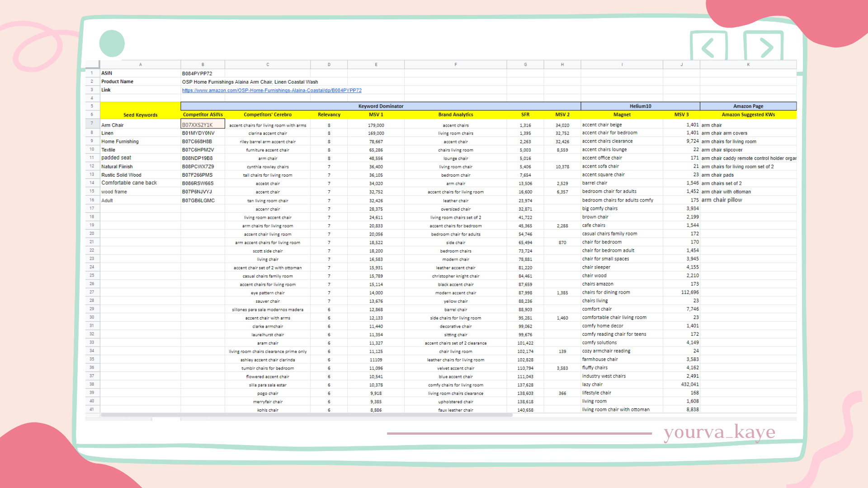
Task: Click the ASIN value B084PYPP72 cell
Action: tap(203, 73)
